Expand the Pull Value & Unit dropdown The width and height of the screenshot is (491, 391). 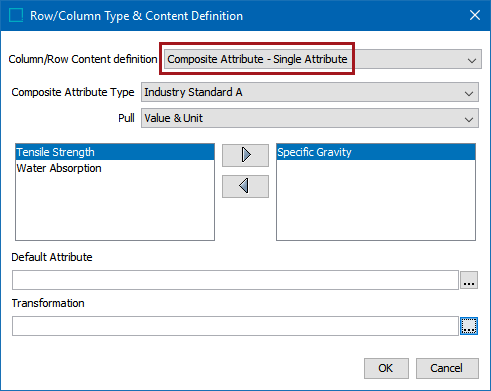[310, 118]
